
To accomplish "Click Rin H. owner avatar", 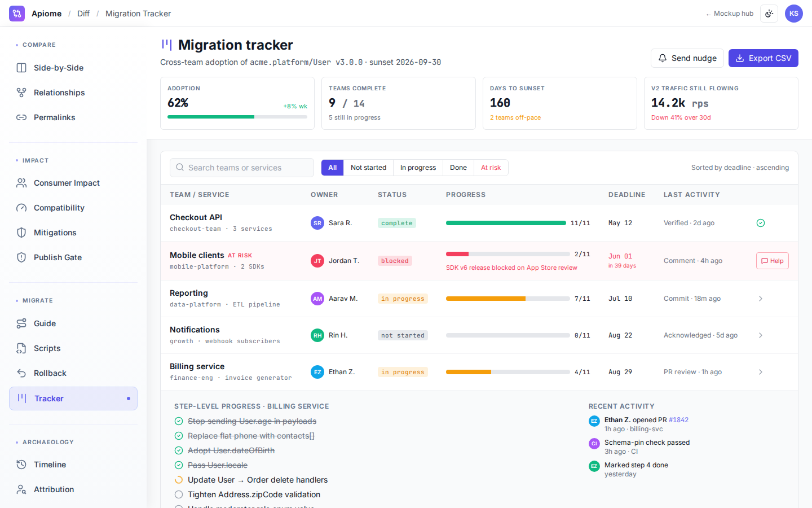I will tap(317, 335).
